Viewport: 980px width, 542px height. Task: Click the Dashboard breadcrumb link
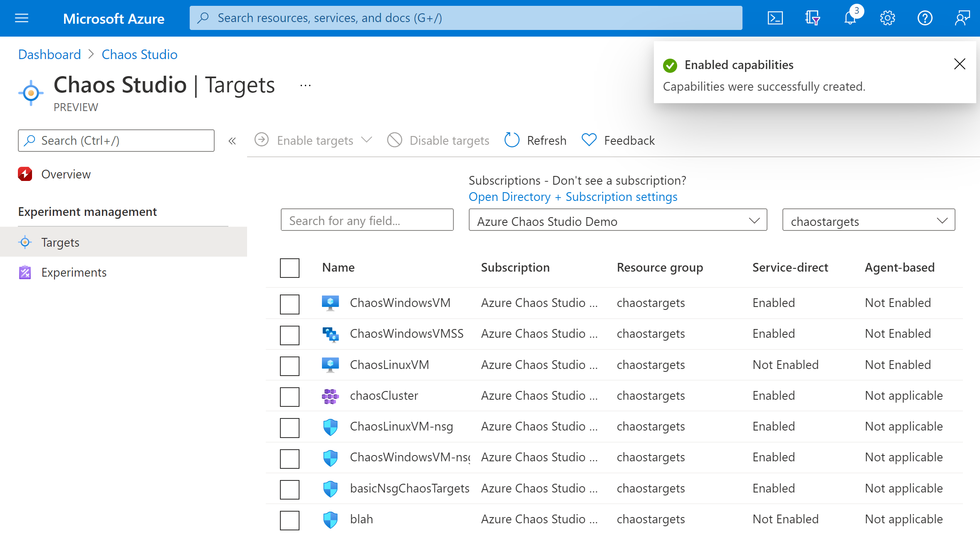click(49, 54)
